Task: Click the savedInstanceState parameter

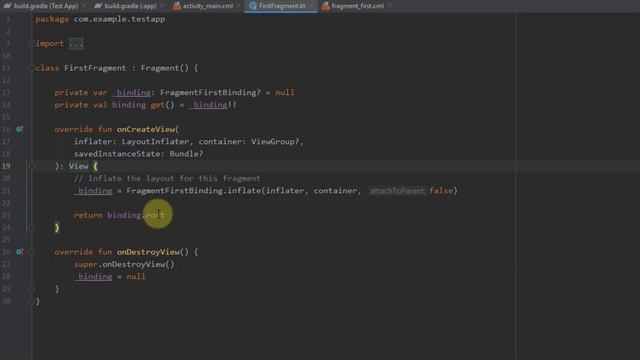Action: pyautogui.click(x=117, y=154)
